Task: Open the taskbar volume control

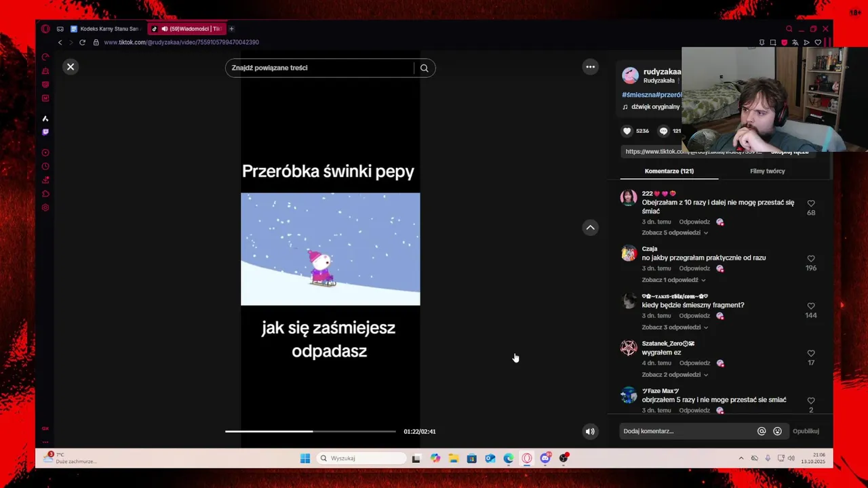Action: coord(791,458)
